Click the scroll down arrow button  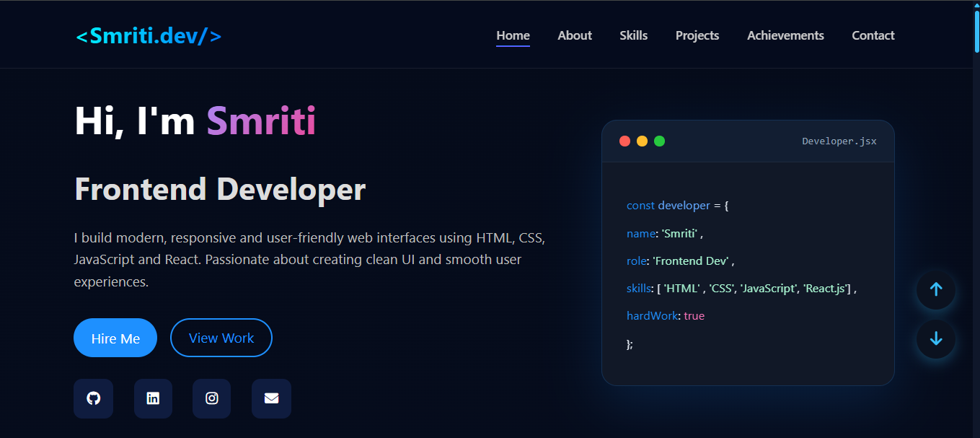[936, 339]
